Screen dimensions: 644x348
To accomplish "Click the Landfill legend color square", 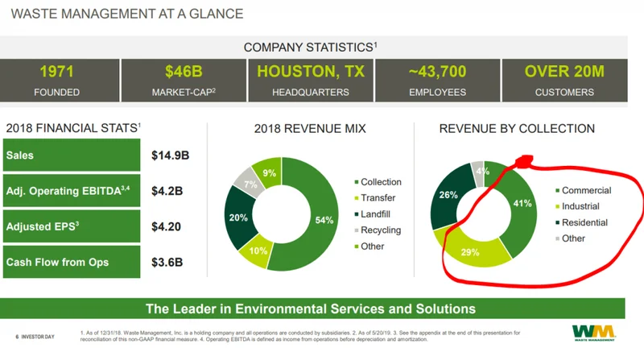I will [x=354, y=214].
